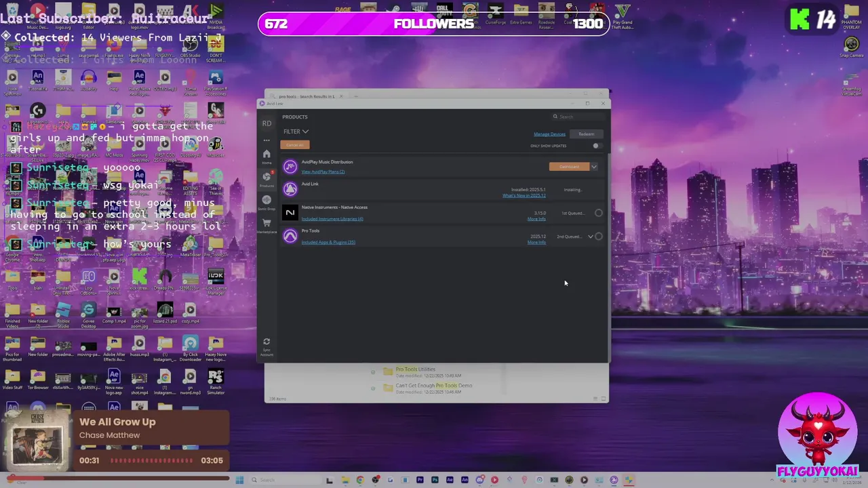
Task: Select the Native Instruments queued circle
Action: point(599,213)
